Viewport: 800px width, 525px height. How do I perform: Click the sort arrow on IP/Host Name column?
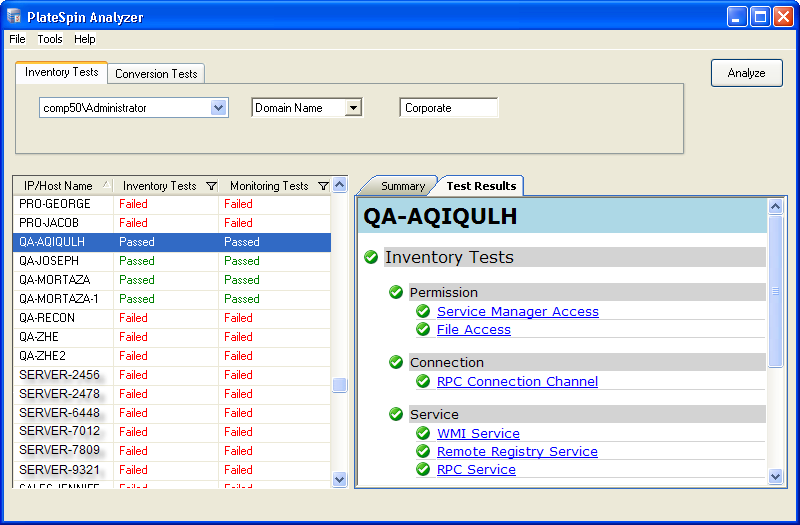pos(106,185)
